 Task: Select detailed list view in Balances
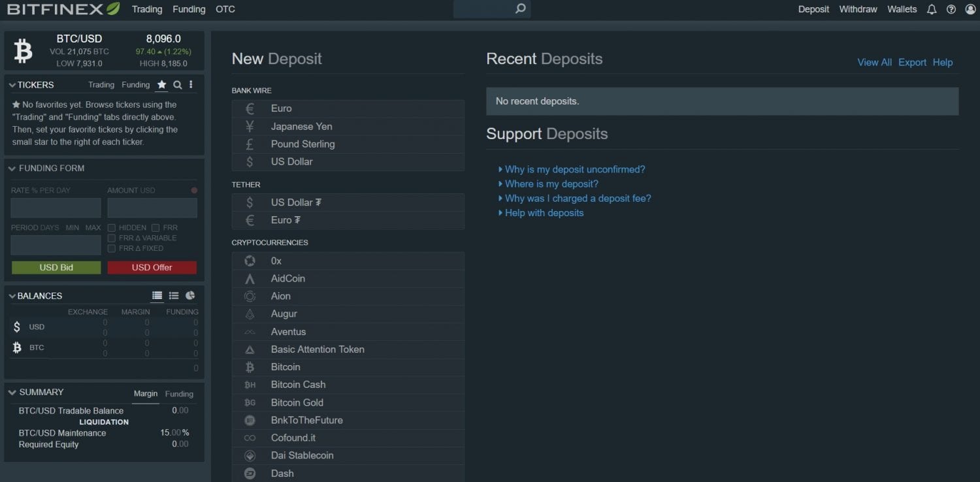coord(157,296)
